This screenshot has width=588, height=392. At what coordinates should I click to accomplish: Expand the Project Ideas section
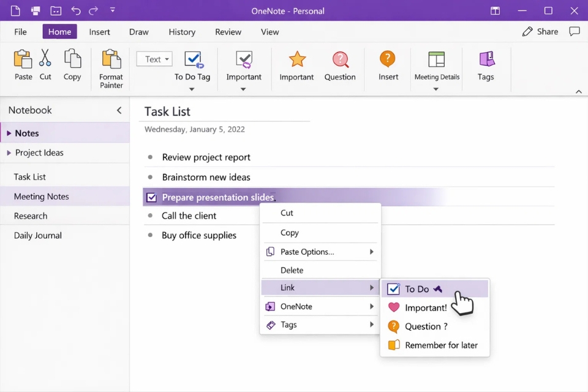point(10,153)
